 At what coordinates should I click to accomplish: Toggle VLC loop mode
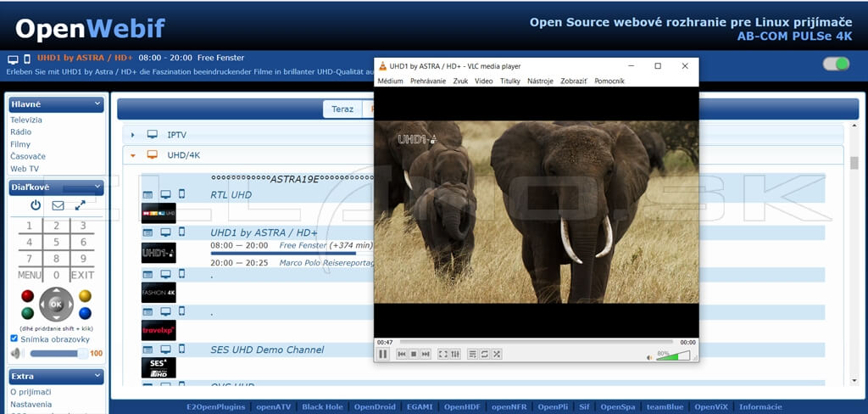click(484, 354)
